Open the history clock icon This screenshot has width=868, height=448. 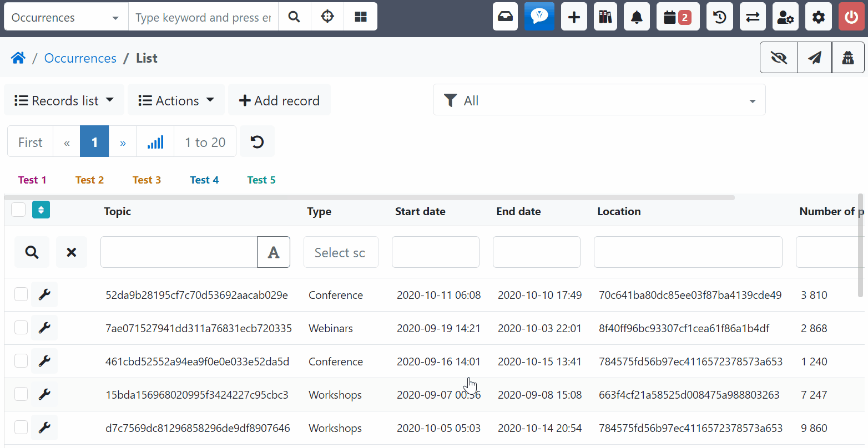pos(719,17)
